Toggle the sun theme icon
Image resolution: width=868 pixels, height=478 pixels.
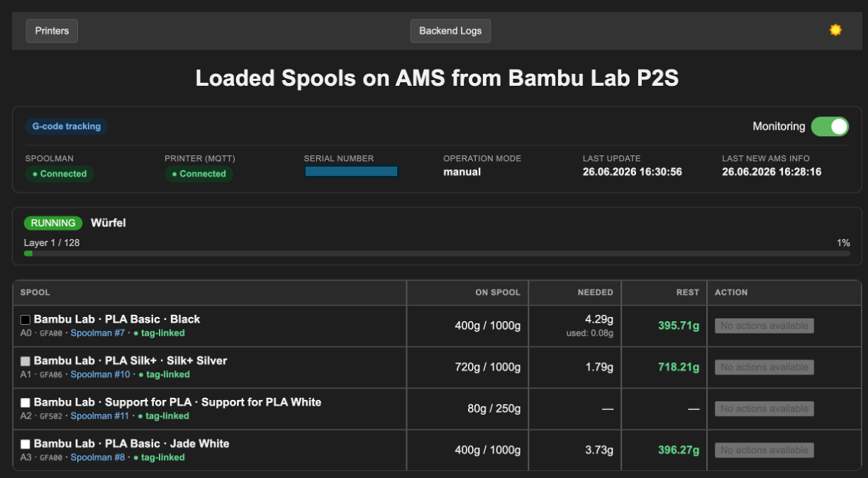835,30
